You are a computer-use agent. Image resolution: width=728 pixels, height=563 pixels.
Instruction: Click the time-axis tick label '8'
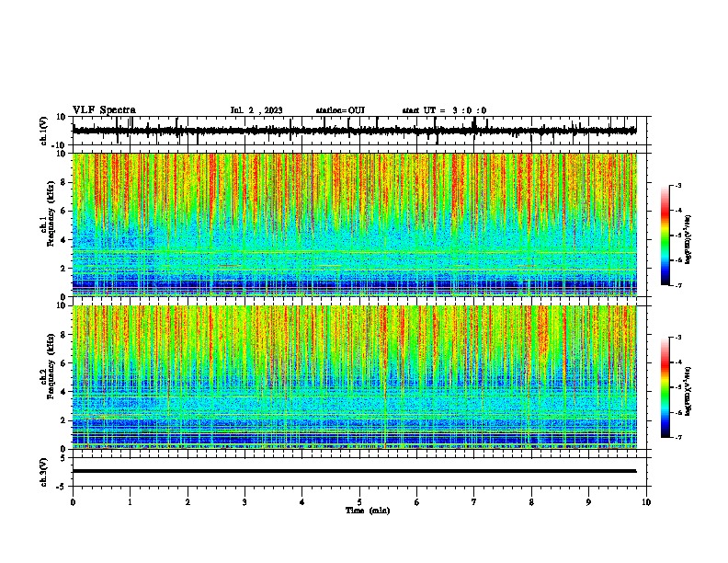click(531, 502)
